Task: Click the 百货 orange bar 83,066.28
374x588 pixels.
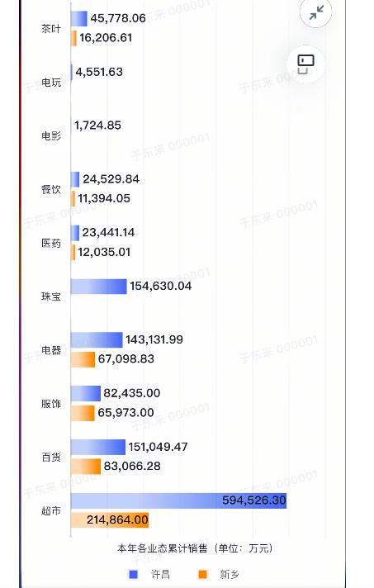Action: point(86,467)
